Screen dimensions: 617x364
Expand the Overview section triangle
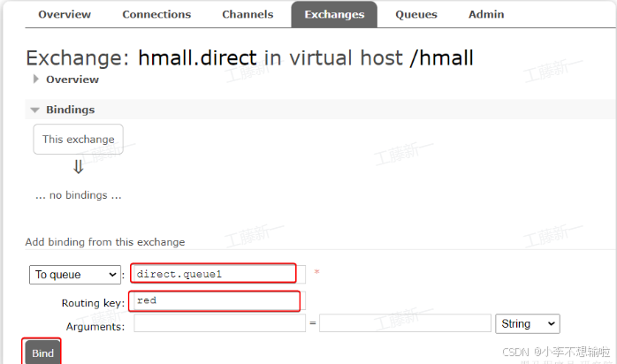coord(36,79)
